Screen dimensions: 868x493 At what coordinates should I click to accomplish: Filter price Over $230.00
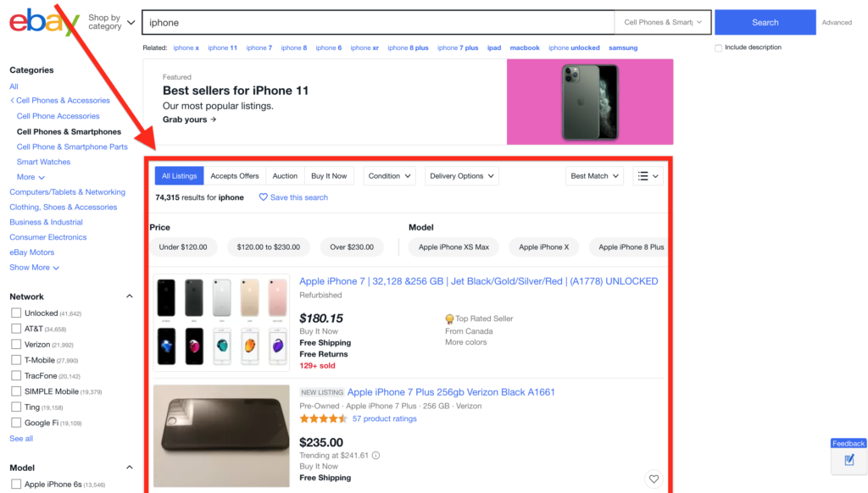pos(352,247)
